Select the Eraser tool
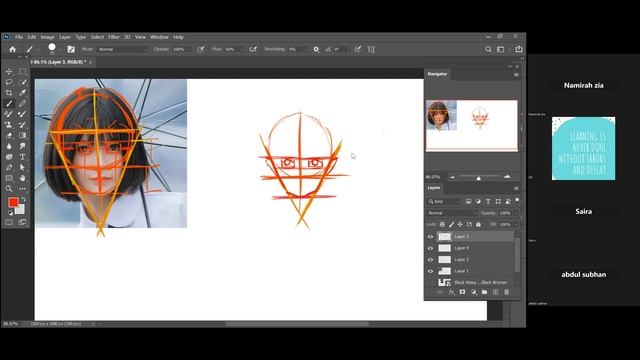 (x=9, y=136)
